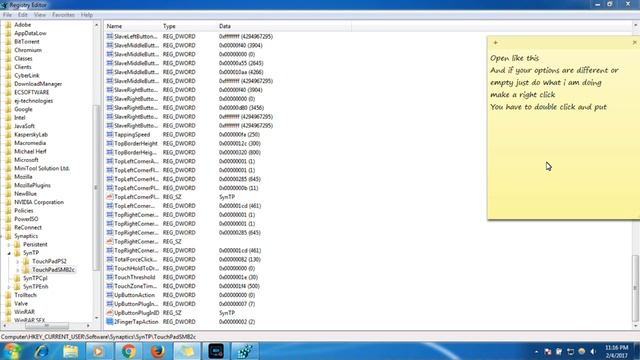This screenshot has width=640, height=360.
Task: Open the Windows Start menu
Action: coord(12,351)
